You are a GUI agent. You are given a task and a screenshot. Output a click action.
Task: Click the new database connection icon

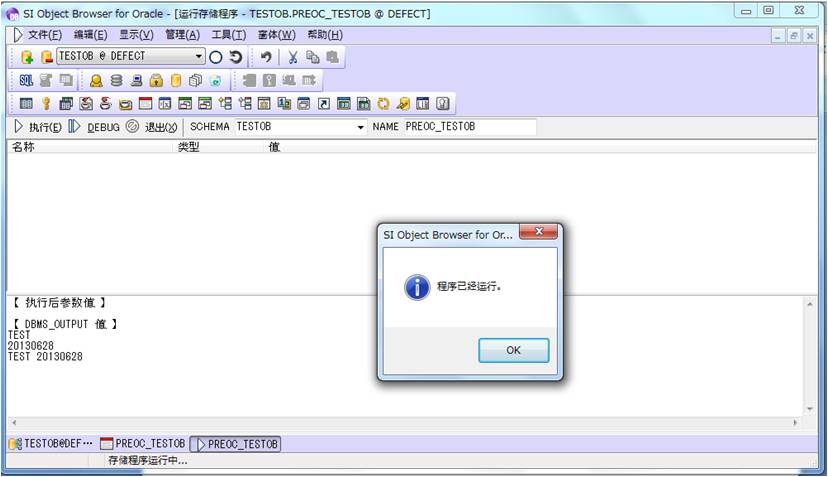27,57
